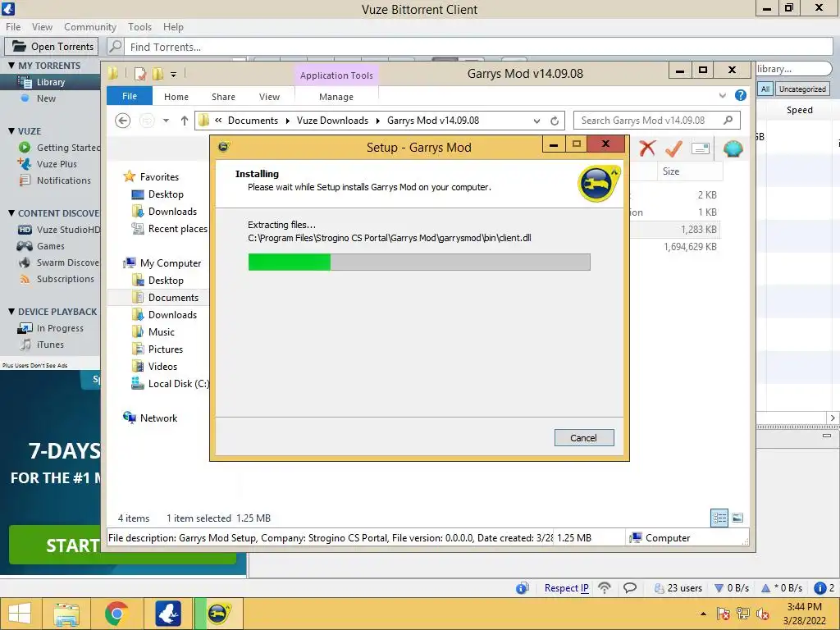840x630 pixels.
Task: Open Games in Vuze sidebar
Action: click(x=50, y=246)
